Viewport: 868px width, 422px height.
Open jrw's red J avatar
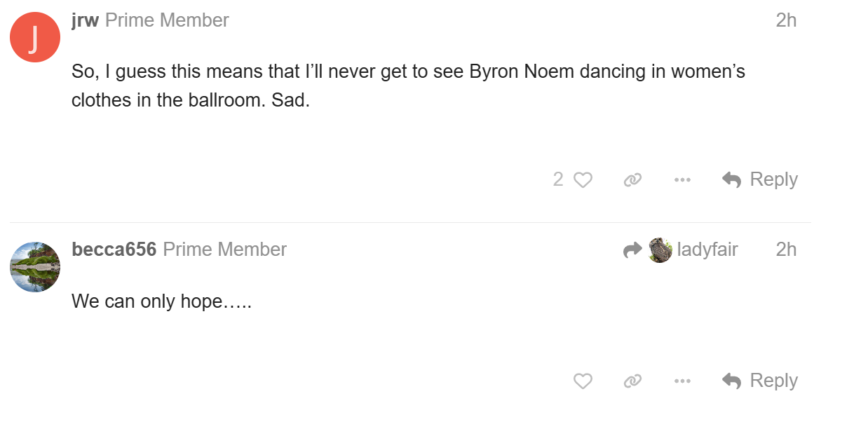[x=34, y=37]
